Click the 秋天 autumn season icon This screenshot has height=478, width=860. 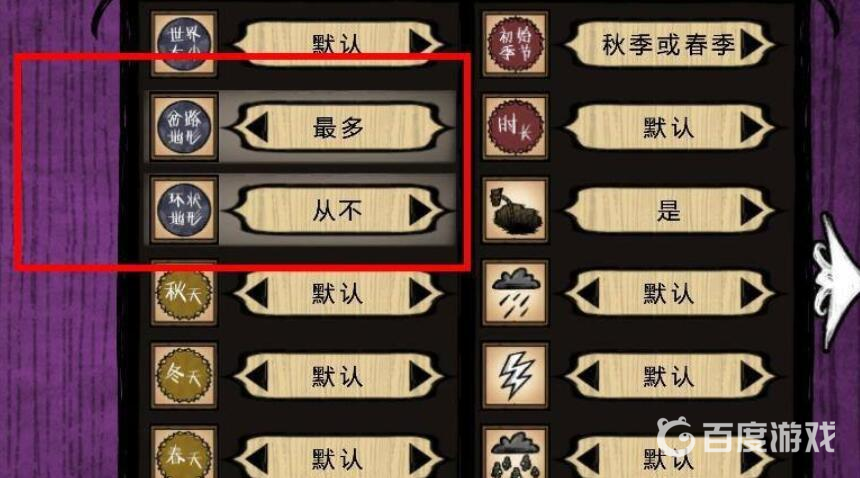(184, 293)
